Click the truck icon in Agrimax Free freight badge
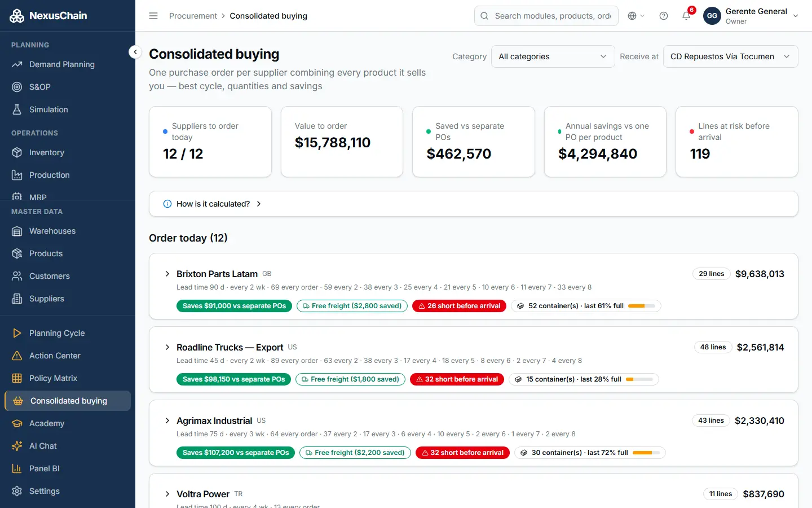 coord(309,453)
